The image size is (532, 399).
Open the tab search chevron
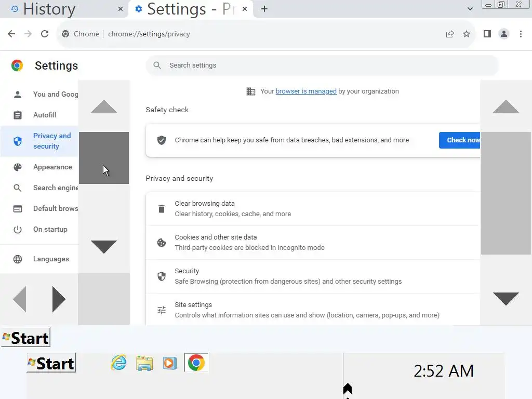(470, 9)
